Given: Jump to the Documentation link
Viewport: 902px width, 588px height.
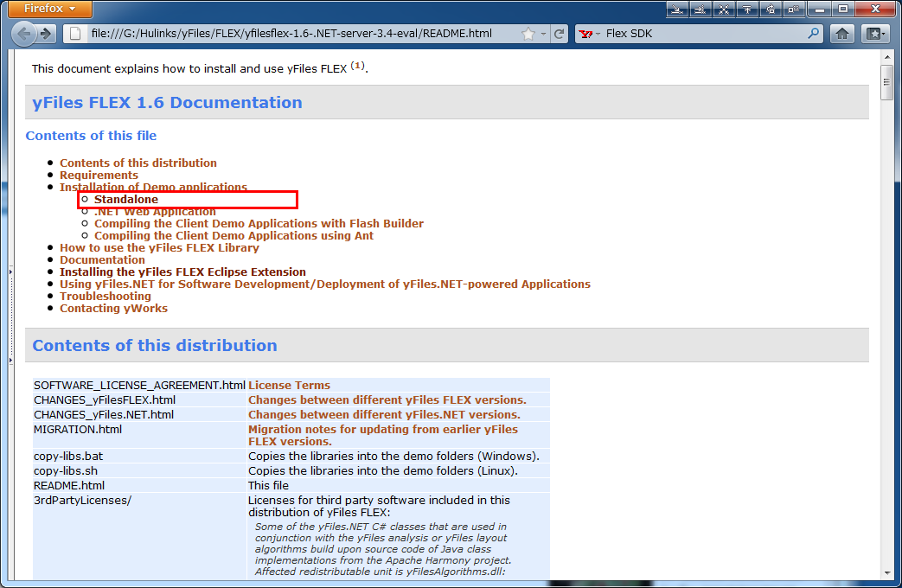Looking at the screenshot, I should [x=102, y=259].
